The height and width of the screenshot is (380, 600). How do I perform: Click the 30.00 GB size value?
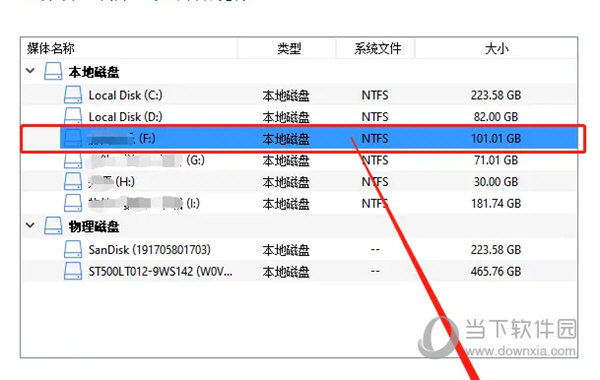pyautogui.click(x=496, y=181)
